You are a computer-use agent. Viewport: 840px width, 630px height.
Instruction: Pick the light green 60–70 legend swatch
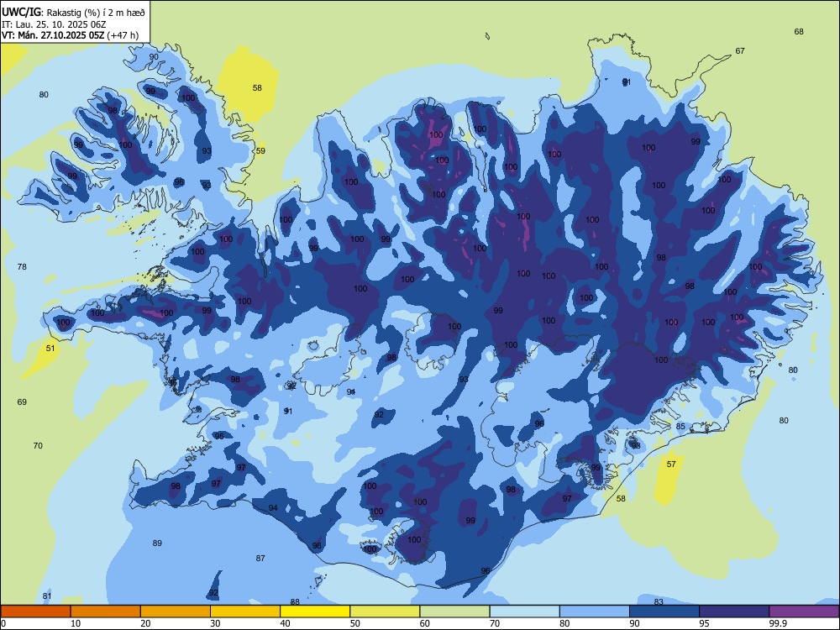[x=454, y=612]
